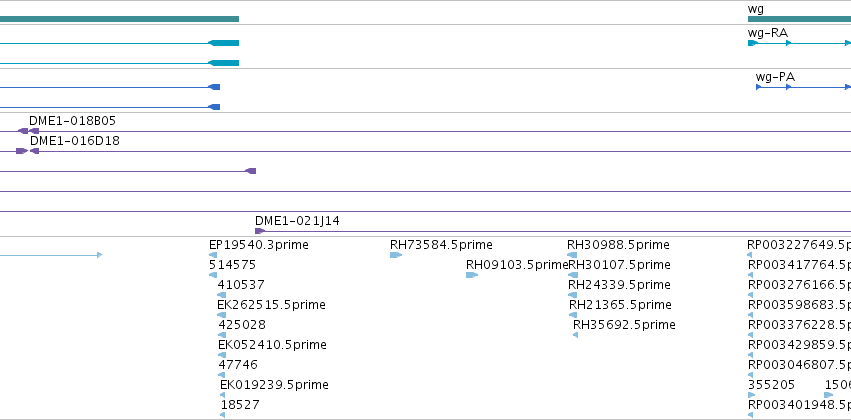Select the 18527 feature marker
The width and height of the screenshot is (851, 420).
223,415
